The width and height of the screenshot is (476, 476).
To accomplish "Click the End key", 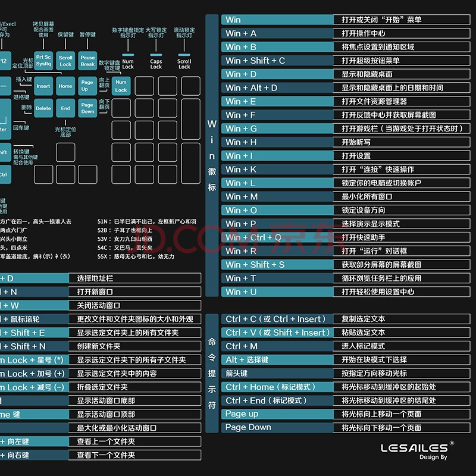I will click(x=65, y=108).
